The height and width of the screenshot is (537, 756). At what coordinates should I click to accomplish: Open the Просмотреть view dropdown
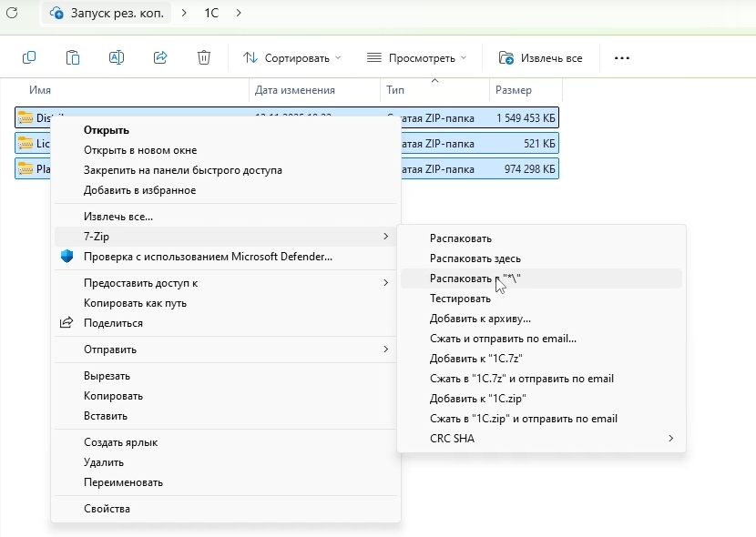[x=416, y=57]
